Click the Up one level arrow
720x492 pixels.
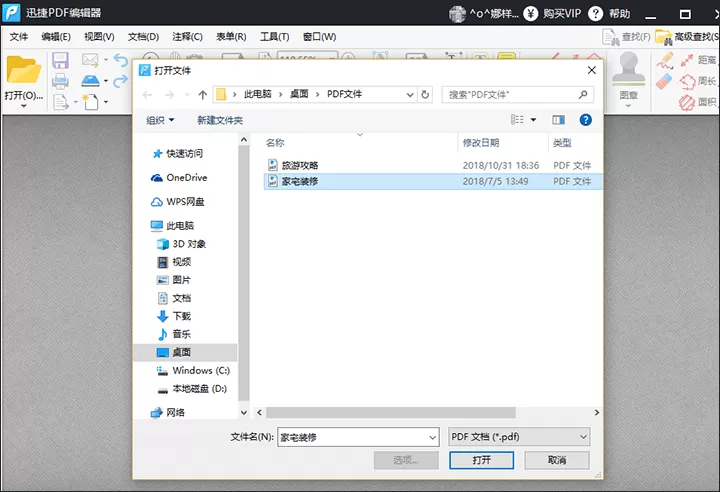click(202, 95)
